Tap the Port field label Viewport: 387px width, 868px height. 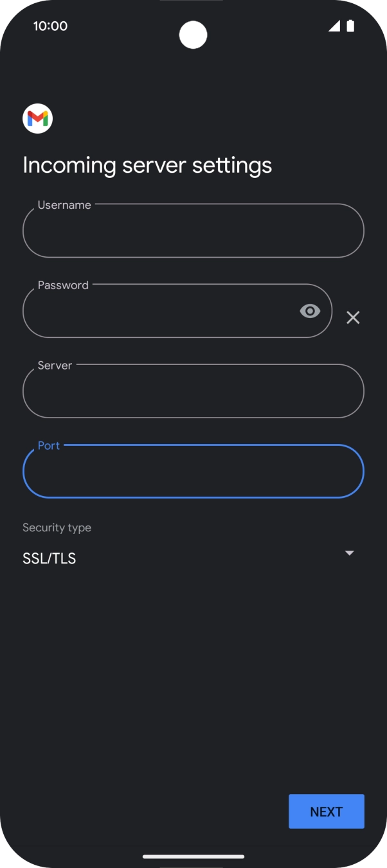(49, 445)
